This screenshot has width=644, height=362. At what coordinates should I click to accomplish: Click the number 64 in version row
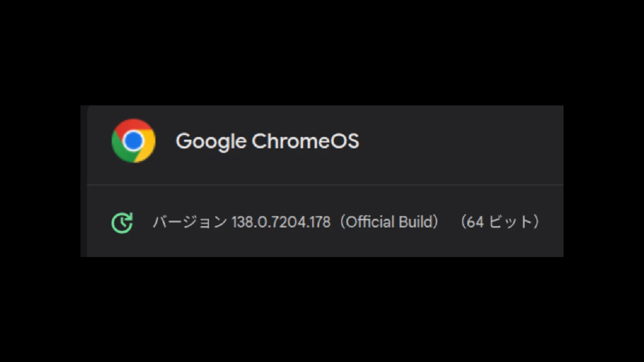(475, 222)
